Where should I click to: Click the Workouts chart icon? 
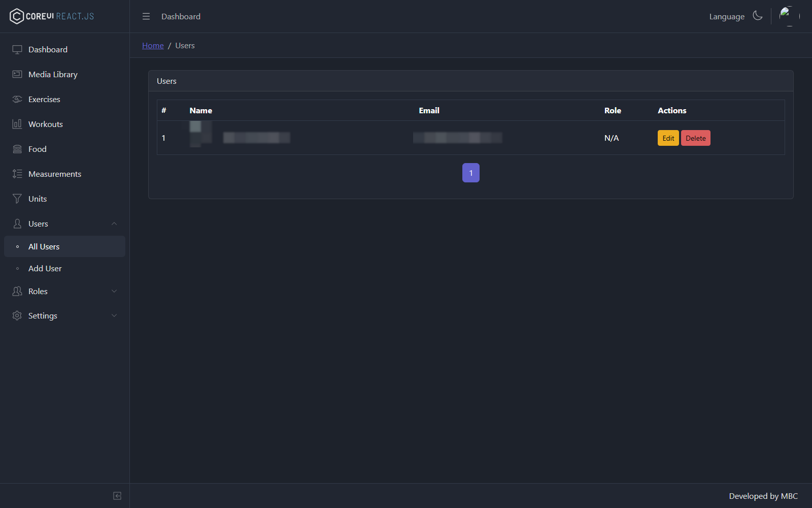click(17, 124)
